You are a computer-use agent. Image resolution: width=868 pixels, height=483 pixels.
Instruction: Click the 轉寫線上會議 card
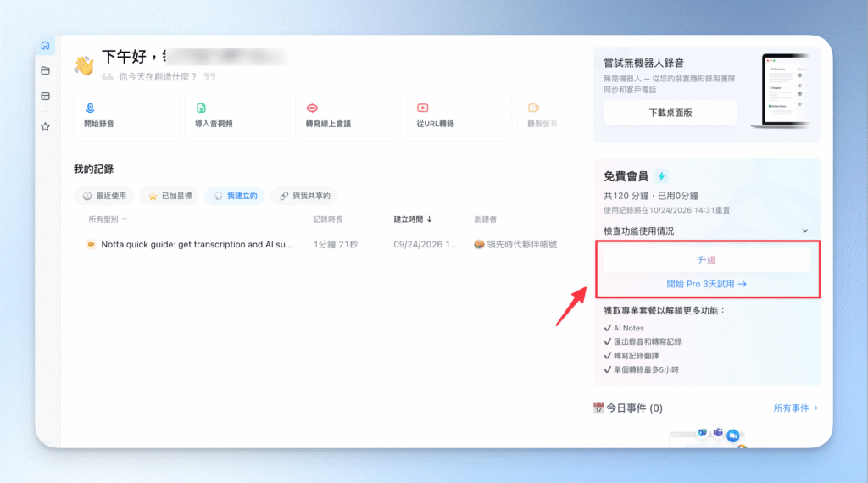coord(348,115)
